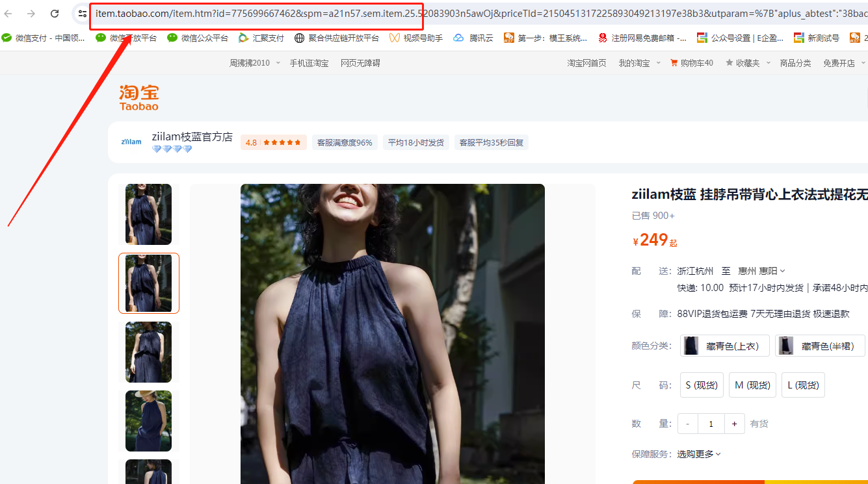Image resolution: width=868 pixels, height=484 pixels.
Task: Expand 选购更多 service options
Action: click(x=699, y=454)
